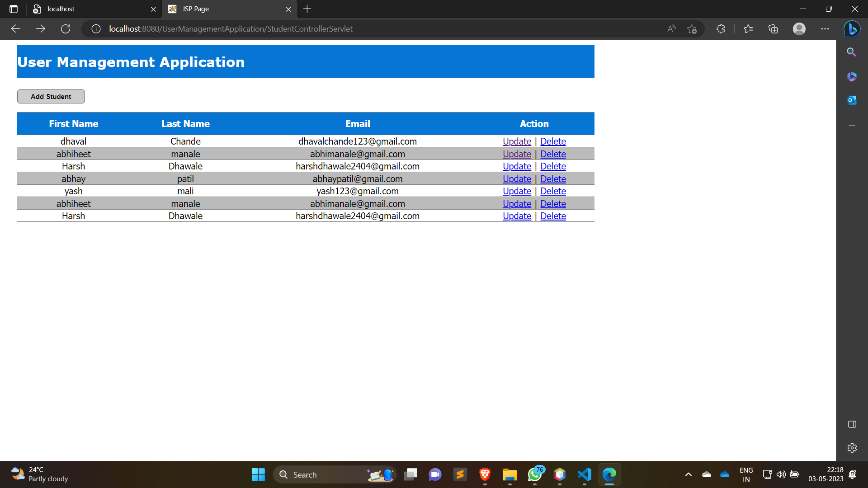Toggle the sidebar panel visibility
This screenshot has height=488, width=868.
coord(852,424)
